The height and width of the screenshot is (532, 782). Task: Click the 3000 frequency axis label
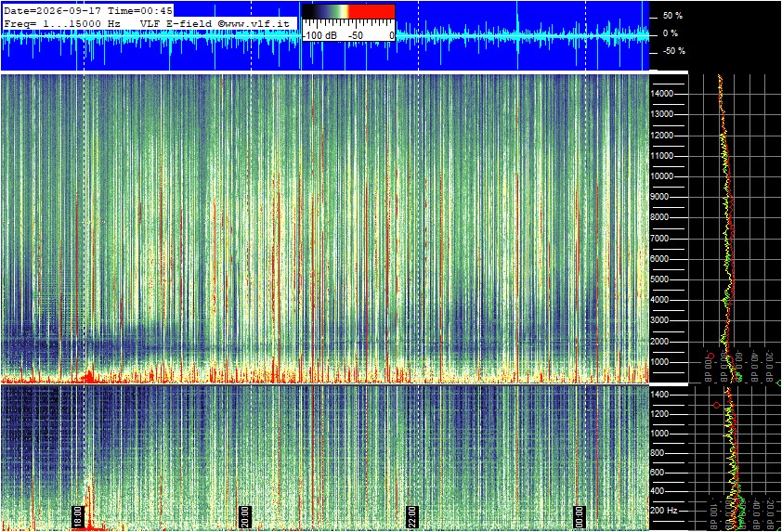click(x=659, y=320)
